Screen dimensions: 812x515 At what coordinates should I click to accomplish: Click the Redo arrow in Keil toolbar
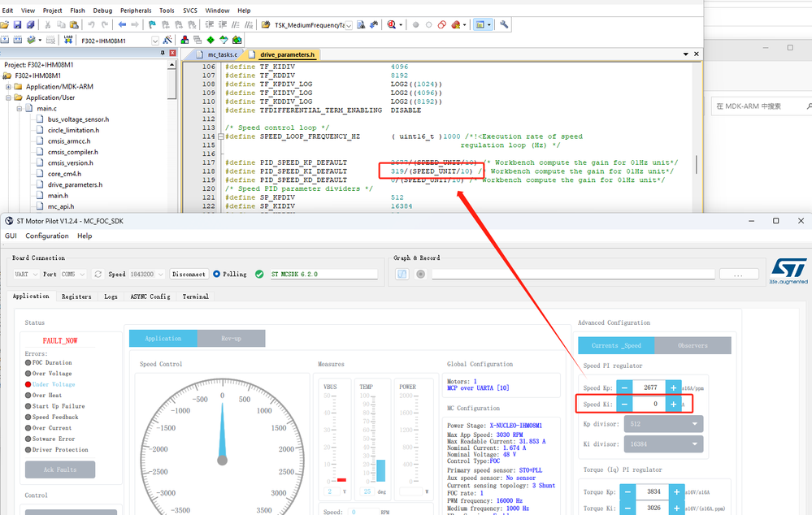click(105, 25)
